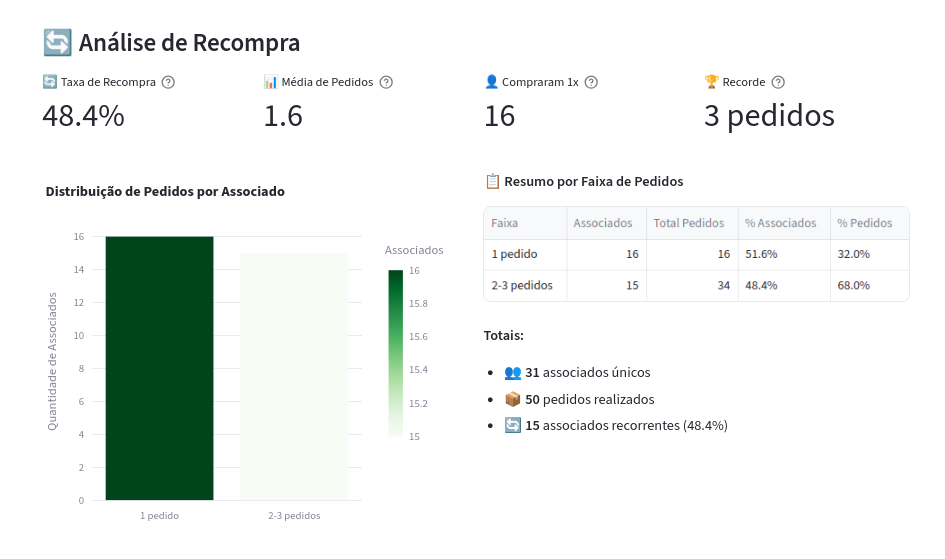Click the 68.0% cell in table

[853, 285]
